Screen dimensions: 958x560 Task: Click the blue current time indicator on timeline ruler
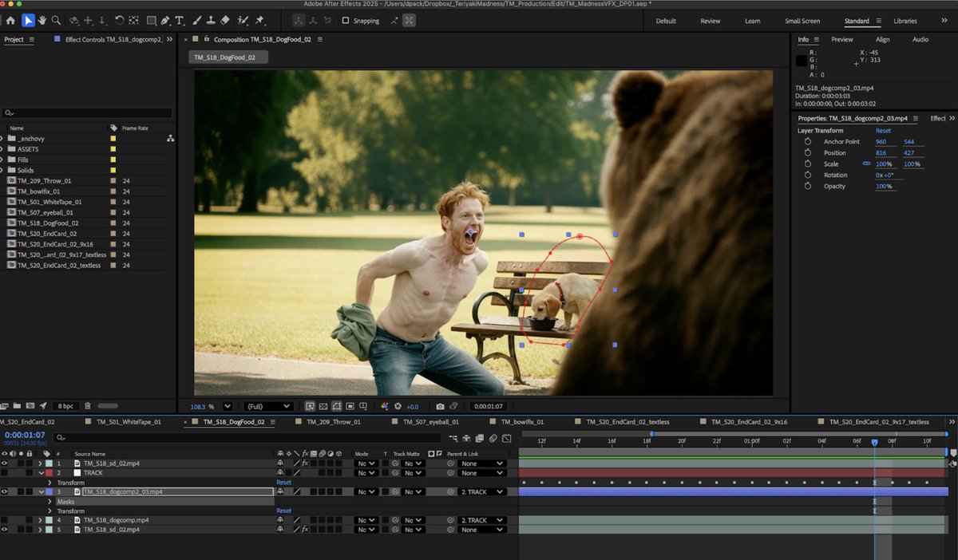tap(874, 442)
